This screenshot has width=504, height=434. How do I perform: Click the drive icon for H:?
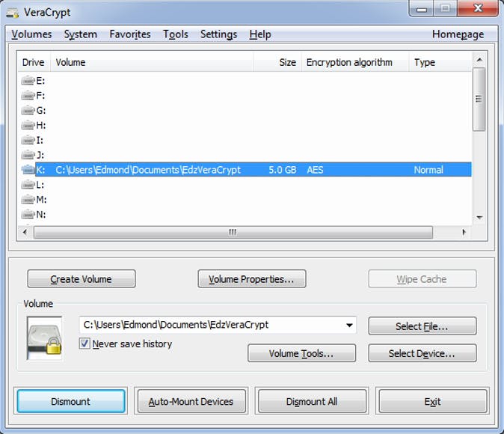pyautogui.click(x=28, y=125)
